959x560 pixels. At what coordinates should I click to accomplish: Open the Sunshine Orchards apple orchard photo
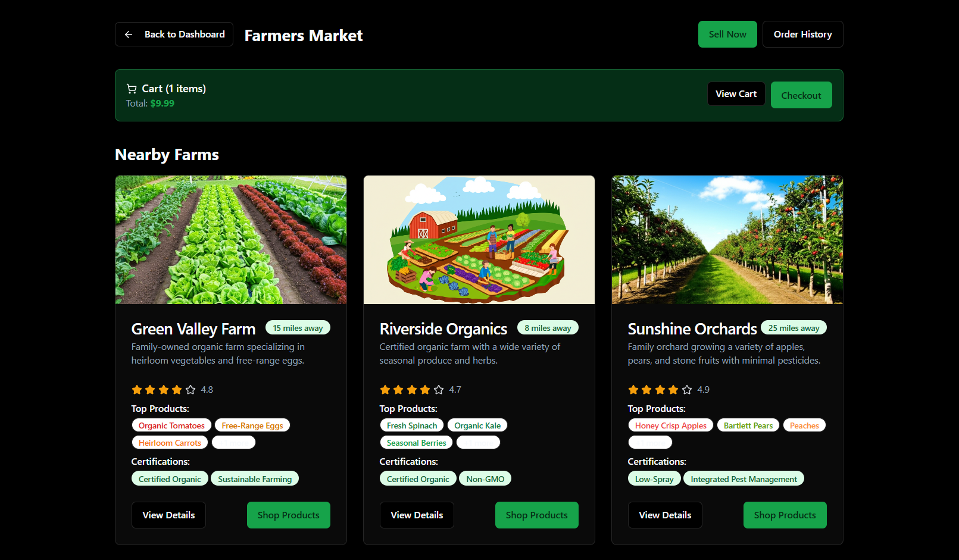point(727,240)
